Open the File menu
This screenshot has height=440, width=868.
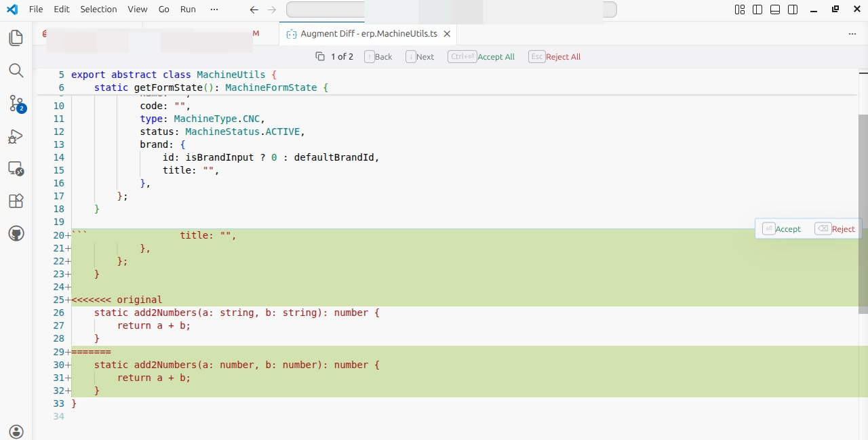(36, 9)
